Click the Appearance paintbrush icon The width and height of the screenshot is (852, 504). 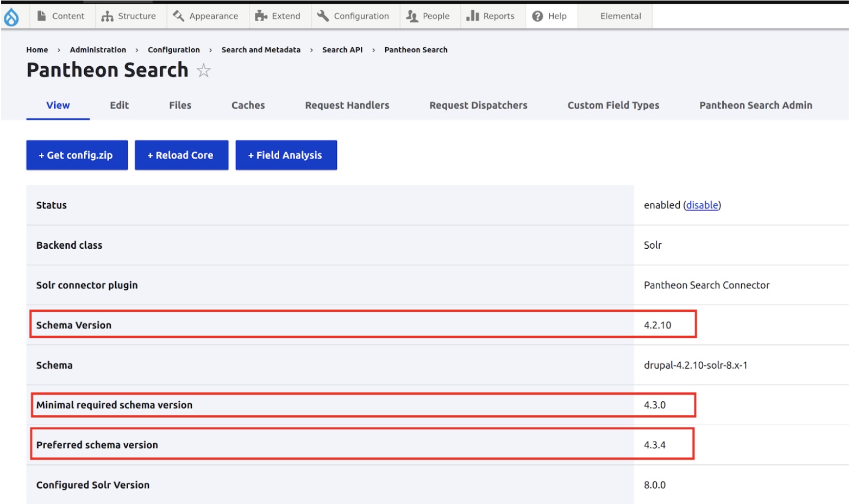click(178, 16)
